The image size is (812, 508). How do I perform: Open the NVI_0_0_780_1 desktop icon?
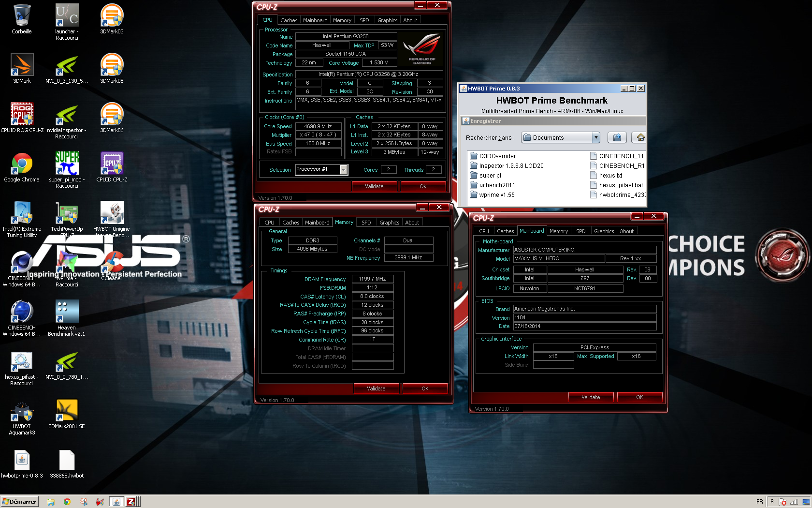(x=67, y=365)
